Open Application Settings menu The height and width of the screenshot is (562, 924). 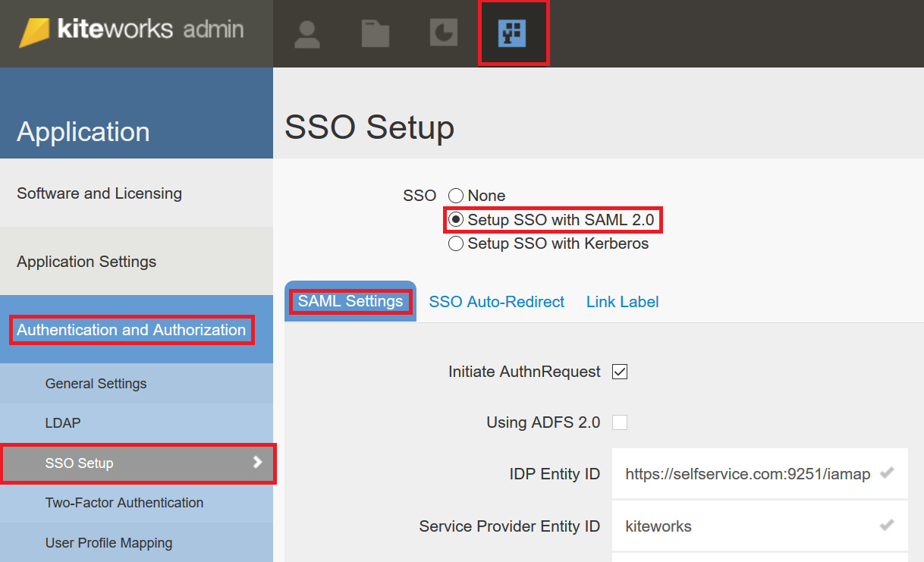pyautogui.click(x=137, y=261)
